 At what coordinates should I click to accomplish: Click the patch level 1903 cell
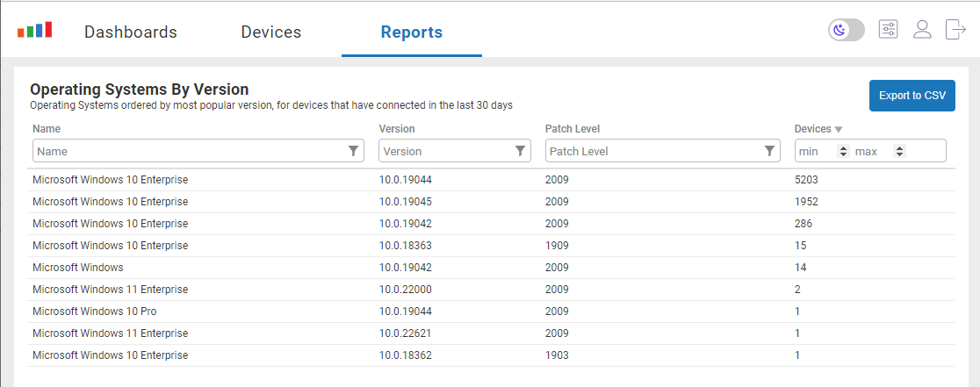coord(557,355)
